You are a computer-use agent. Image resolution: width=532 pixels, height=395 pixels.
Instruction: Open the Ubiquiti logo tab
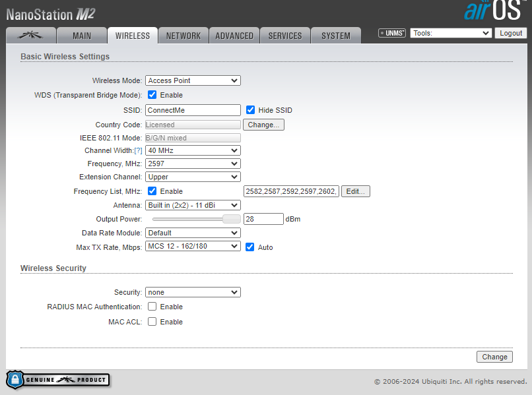pyautogui.click(x=30, y=36)
